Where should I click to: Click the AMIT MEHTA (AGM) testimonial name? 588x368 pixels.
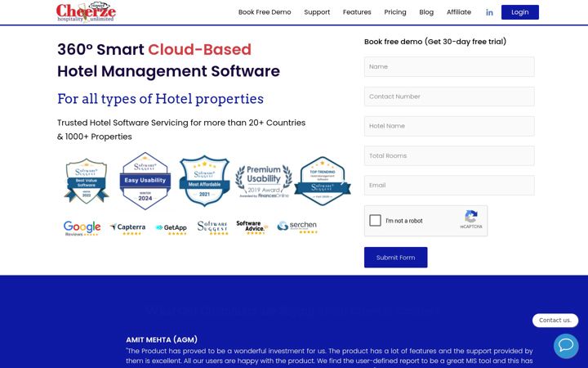162,340
